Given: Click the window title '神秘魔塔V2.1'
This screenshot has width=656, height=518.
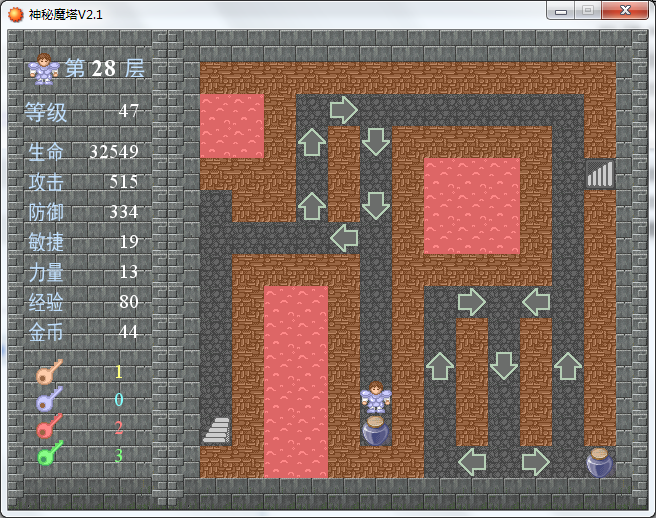Looking at the screenshot, I should 65,15.
